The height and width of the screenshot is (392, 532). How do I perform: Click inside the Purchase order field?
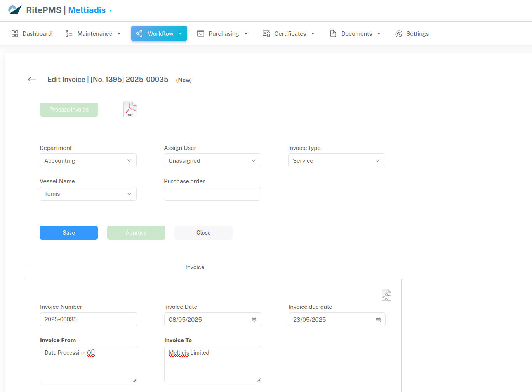pyautogui.click(x=212, y=193)
